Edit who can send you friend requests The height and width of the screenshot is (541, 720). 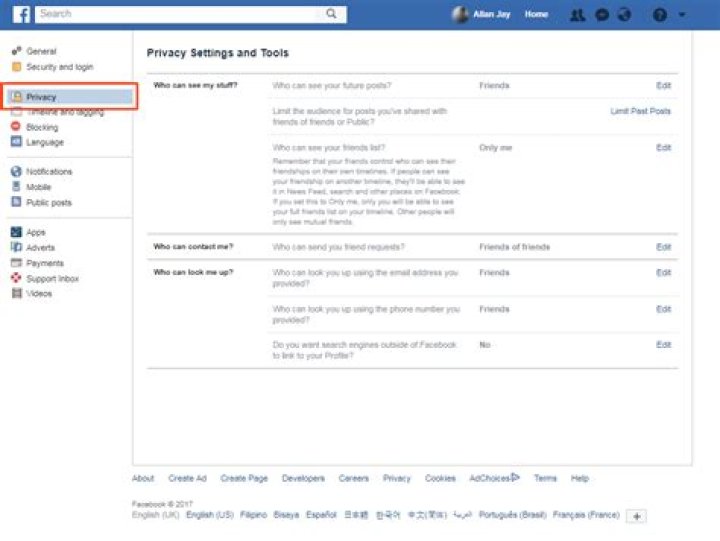pos(663,247)
